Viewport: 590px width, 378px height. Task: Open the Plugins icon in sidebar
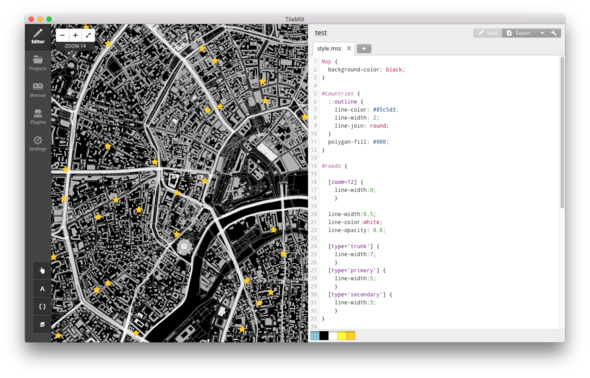(38, 117)
